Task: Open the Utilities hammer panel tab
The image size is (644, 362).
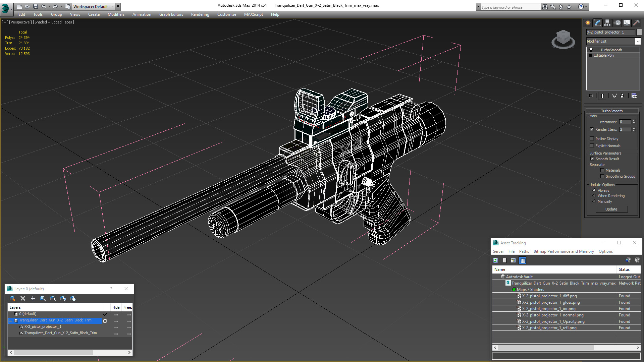Action: tap(636, 23)
